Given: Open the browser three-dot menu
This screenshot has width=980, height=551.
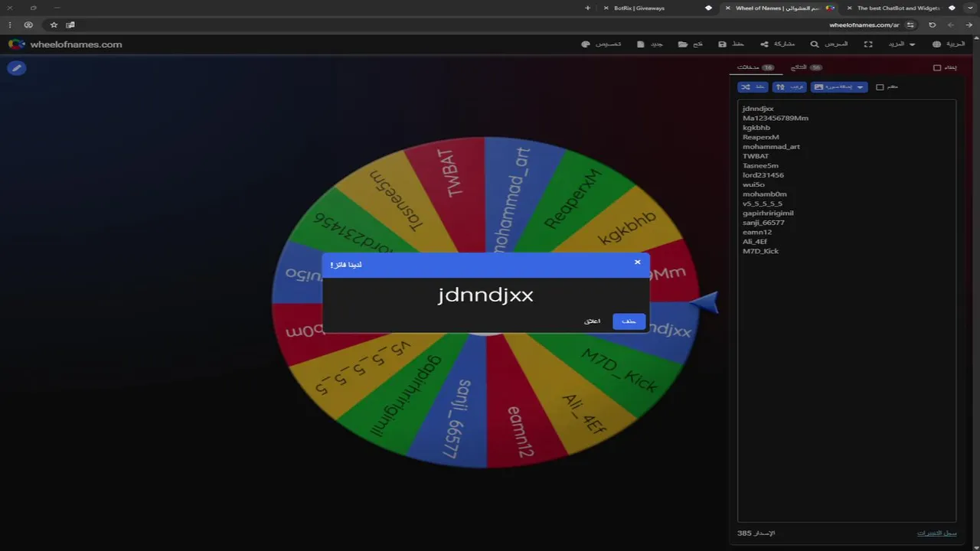Looking at the screenshot, I should tap(10, 25).
